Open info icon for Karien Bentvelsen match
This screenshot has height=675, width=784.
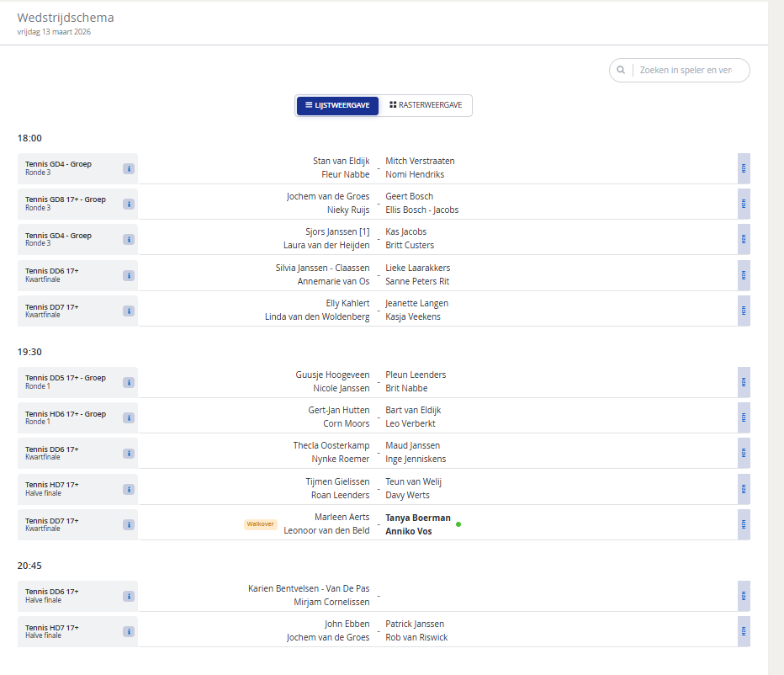(129, 596)
